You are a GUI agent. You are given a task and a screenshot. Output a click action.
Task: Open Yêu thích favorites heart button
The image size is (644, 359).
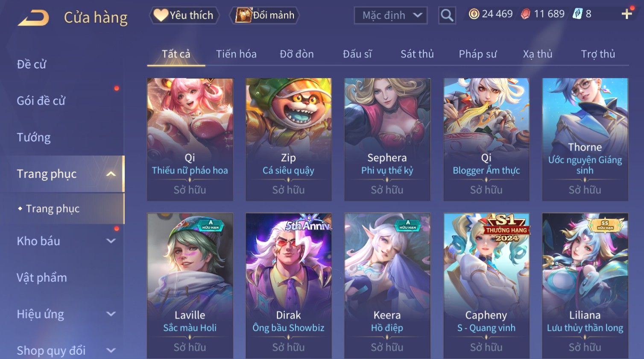pyautogui.click(x=184, y=15)
